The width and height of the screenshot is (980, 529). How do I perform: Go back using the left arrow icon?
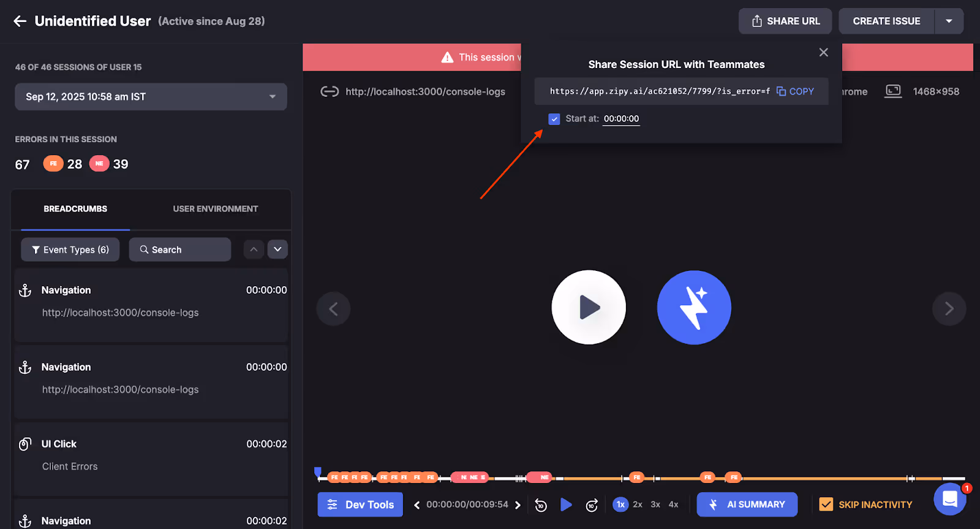pyautogui.click(x=20, y=21)
